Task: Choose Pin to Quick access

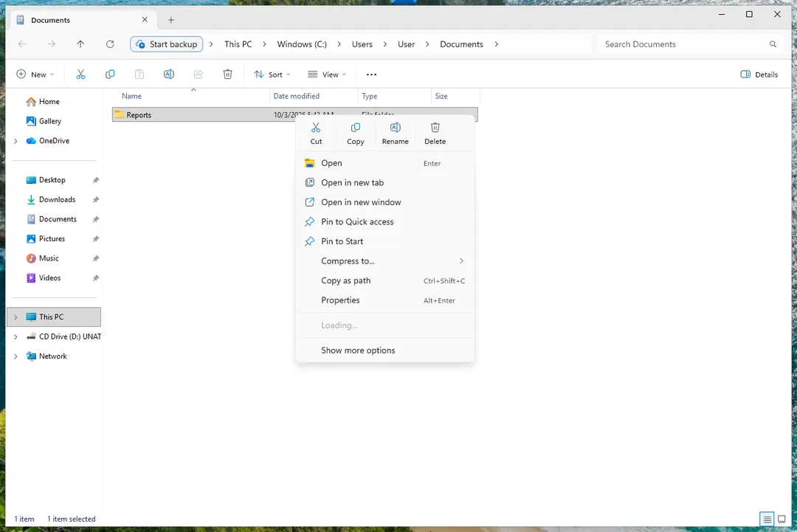Action: point(384,221)
